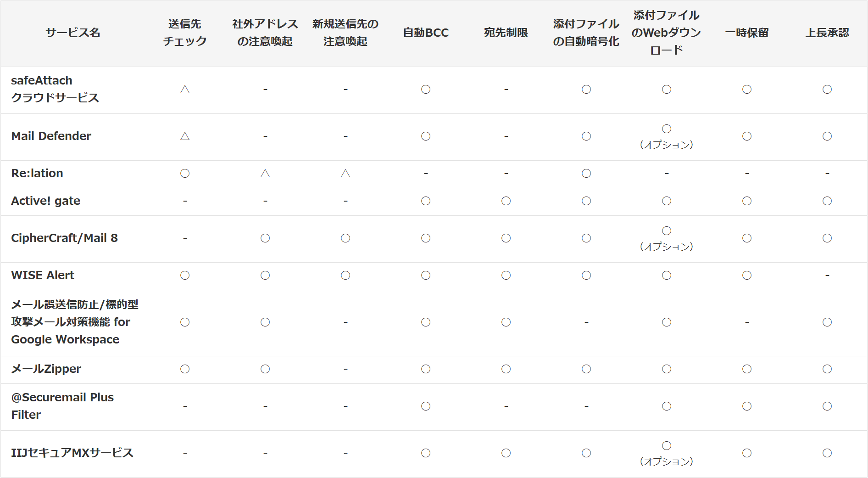Click メールZipper's circle under 上長承認

(x=827, y=369)
